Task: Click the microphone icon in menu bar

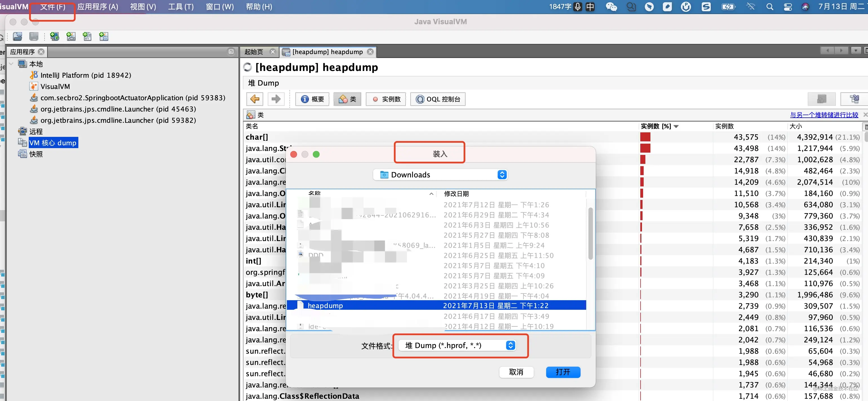Action: (577, 7)
